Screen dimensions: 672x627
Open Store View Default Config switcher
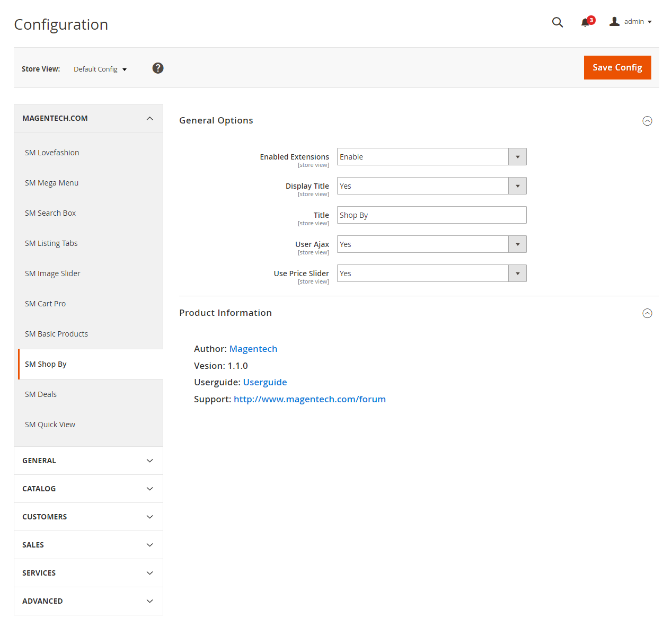tap(100, 69)
